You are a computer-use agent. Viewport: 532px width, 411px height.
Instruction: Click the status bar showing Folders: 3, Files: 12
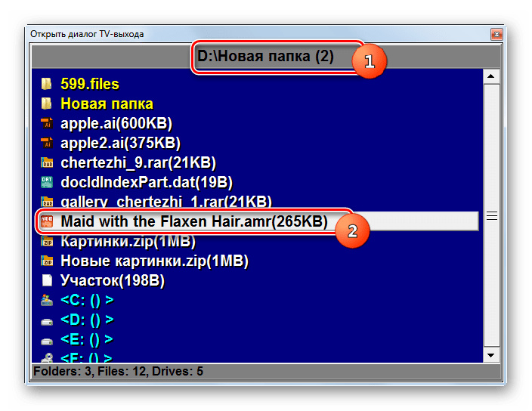[266, 371]
